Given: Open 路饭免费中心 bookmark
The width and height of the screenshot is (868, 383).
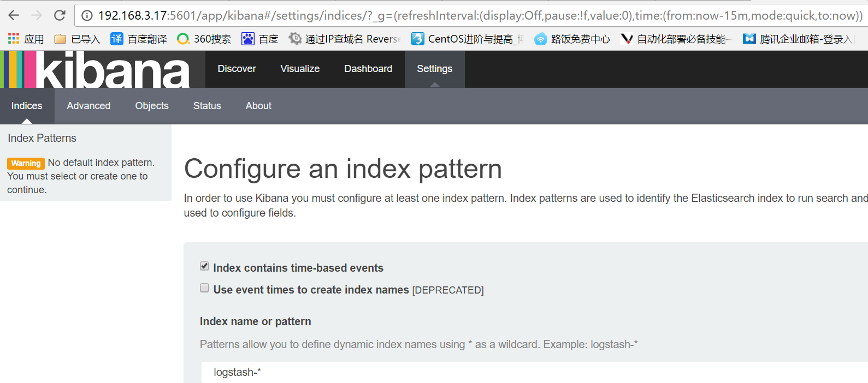Looking at the screenshot, I should (572, 39).
